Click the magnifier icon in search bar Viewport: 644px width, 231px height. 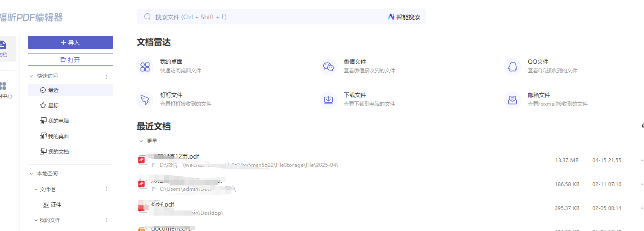click(148, 17)
